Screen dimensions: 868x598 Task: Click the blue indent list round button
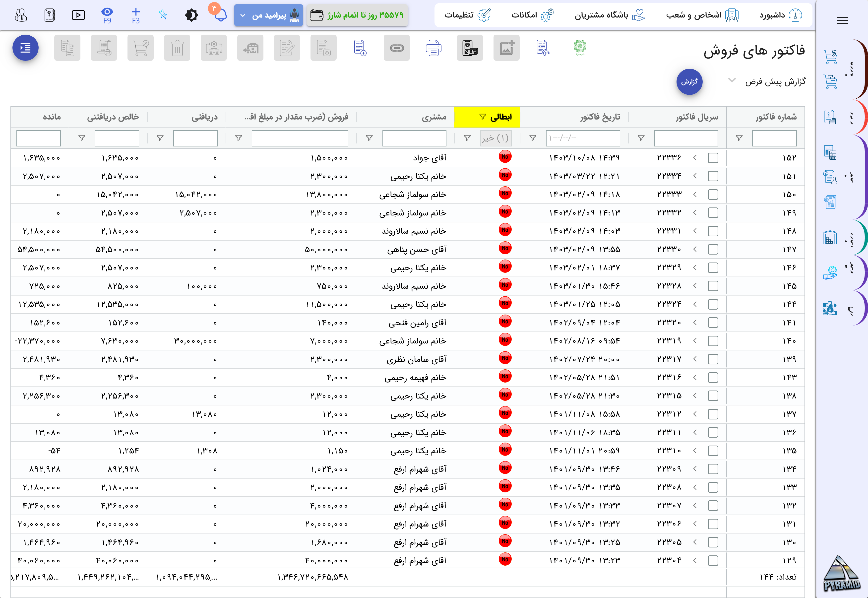pos(25,48)
